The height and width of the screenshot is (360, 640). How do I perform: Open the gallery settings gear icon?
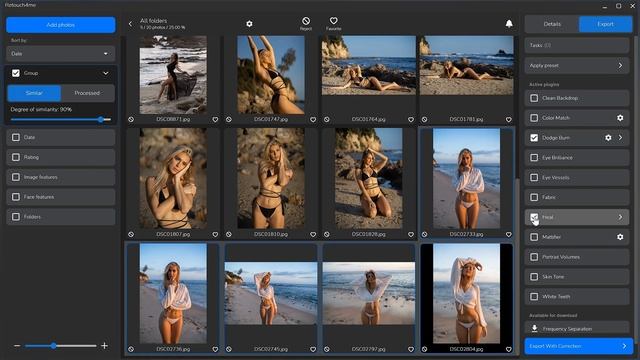[249, 24]
